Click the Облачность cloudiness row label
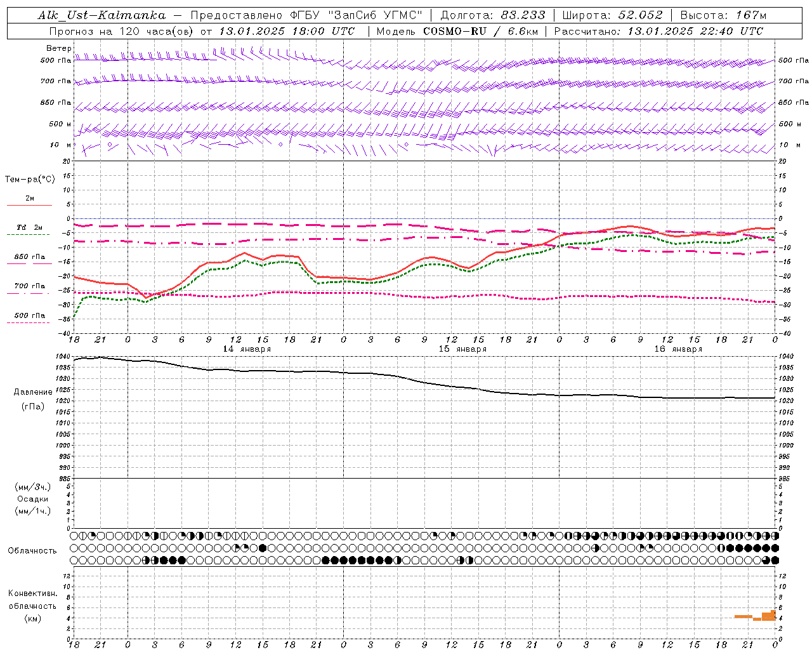The height and width of the screenshot is (650, 812). [x=32, y=551]
